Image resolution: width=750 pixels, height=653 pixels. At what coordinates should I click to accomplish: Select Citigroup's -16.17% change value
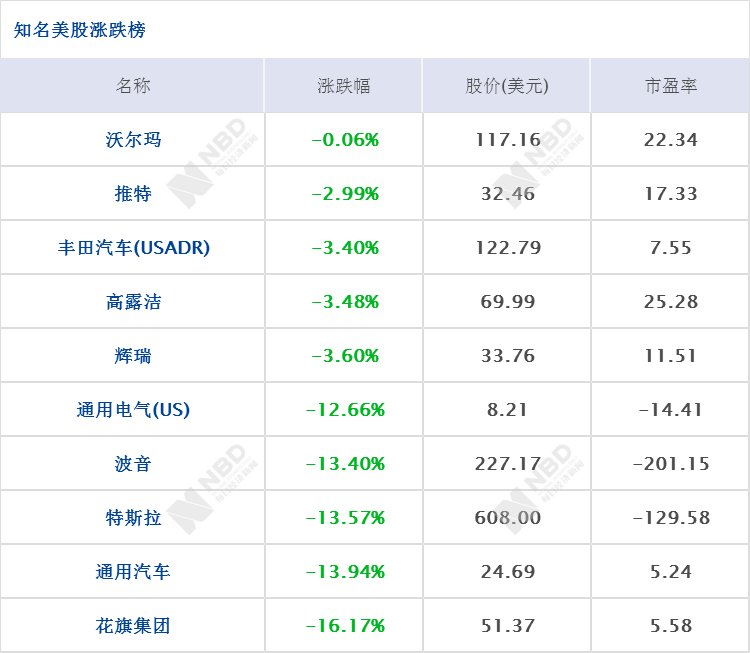tap(345, 626)
